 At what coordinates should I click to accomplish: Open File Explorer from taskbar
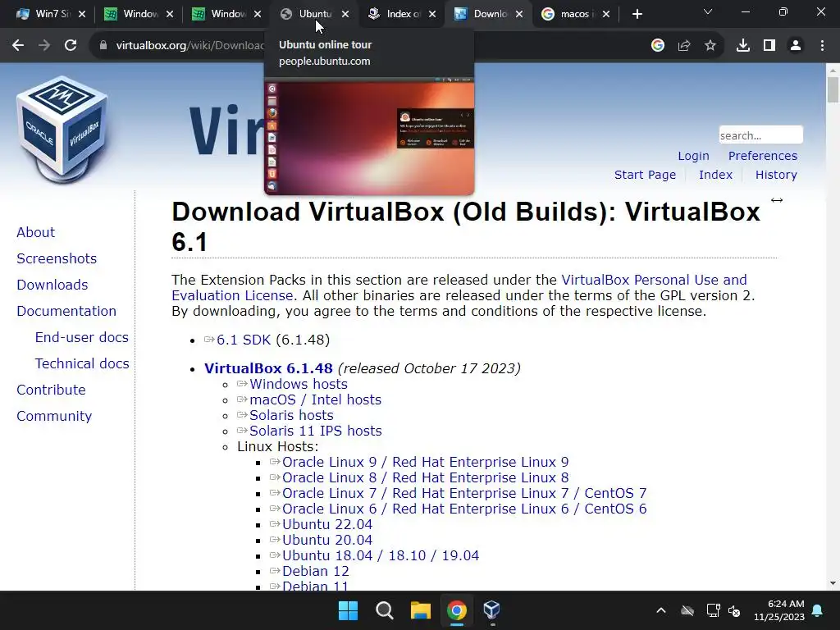(x=421, y=610)
